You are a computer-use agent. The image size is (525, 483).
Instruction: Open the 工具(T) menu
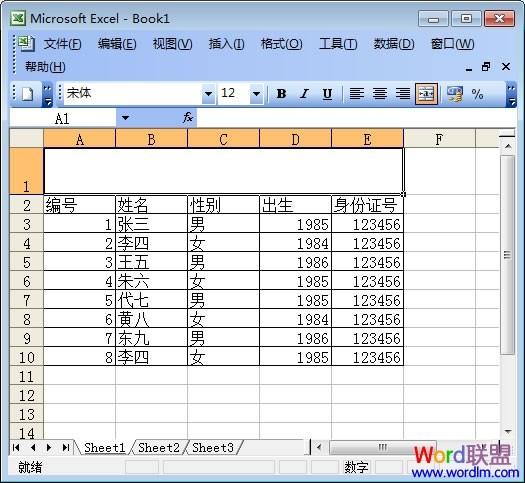pos(338,44)
